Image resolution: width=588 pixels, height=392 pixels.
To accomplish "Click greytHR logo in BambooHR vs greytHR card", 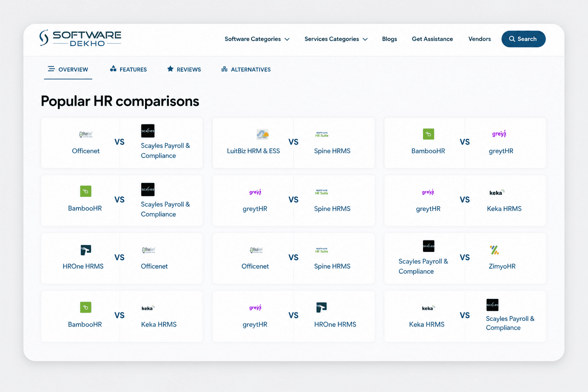I will pyautogui.click(x=499, y=134).
